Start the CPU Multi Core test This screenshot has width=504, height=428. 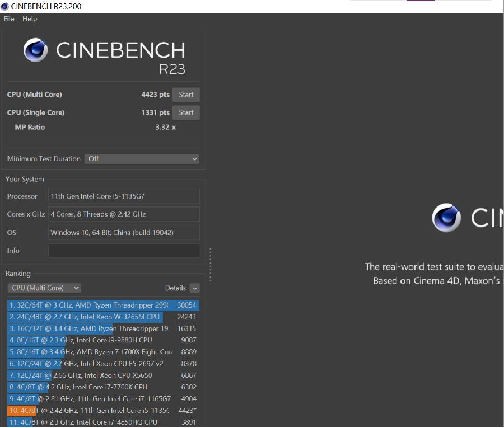tap(186, 95)
